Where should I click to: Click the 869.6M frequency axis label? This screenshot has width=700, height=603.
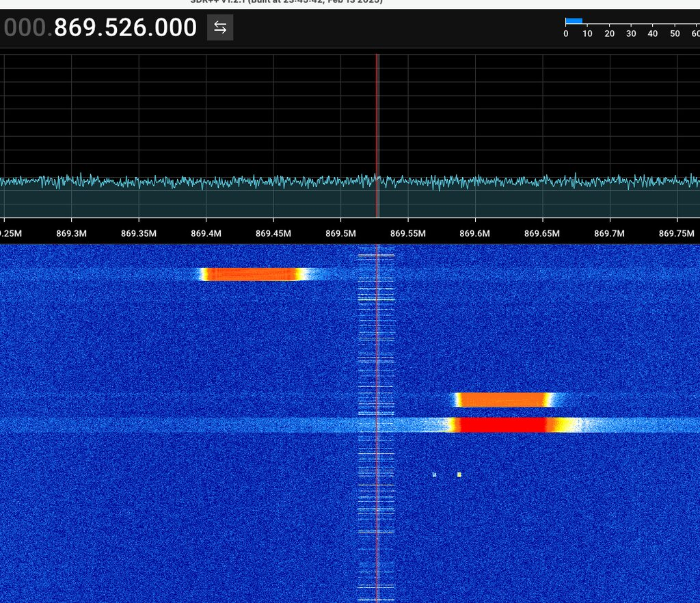[474, 233]
